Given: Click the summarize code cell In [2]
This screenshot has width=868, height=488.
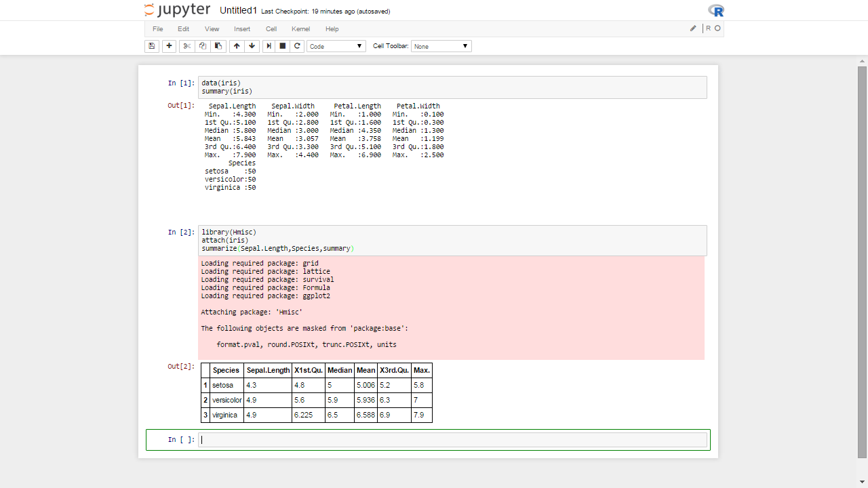Looking at the screenshot, I should tap(452, 241).
